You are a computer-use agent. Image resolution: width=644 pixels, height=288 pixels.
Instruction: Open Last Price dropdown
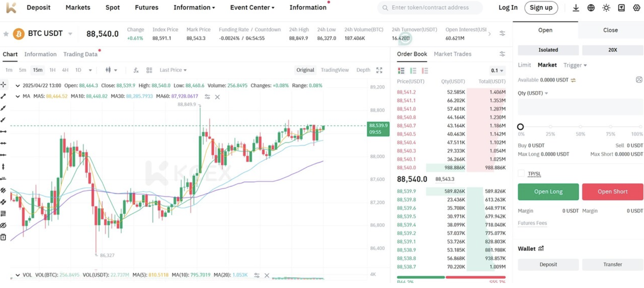(x=173, y=70)
